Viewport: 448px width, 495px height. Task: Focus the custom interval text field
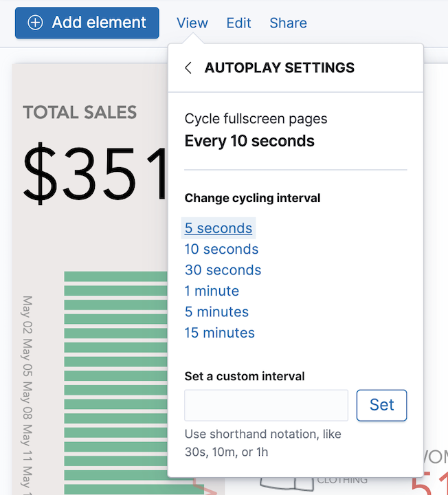pos(267,406)
